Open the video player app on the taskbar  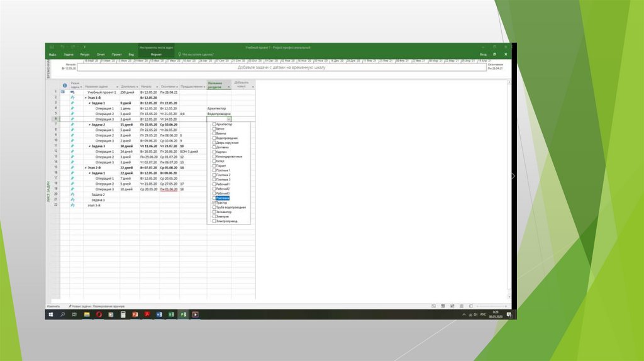[196, 314]
